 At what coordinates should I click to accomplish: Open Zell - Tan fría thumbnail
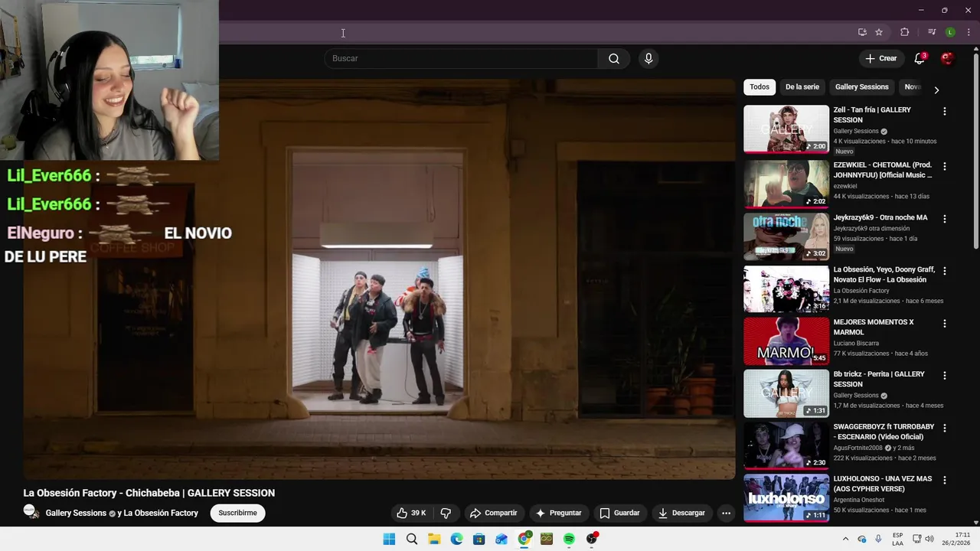[786, 129]
